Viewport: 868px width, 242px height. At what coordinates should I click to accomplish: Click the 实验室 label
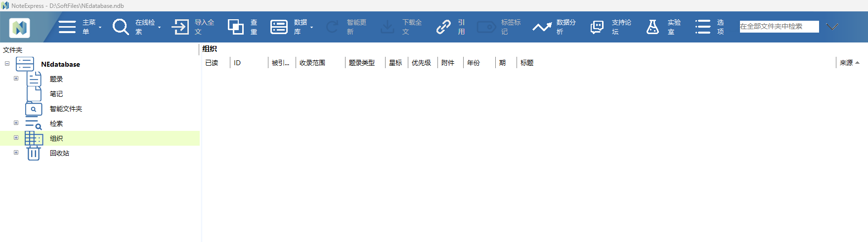click(x=674, y=27)
